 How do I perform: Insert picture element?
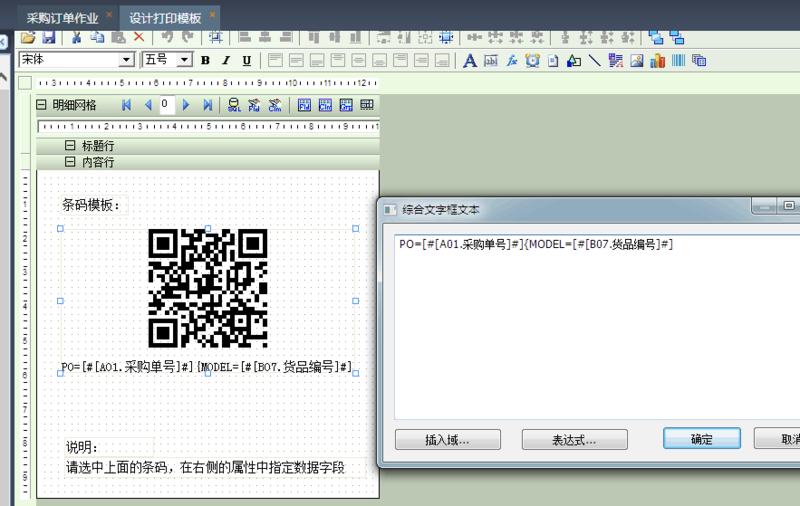click(x=637, y=61)
